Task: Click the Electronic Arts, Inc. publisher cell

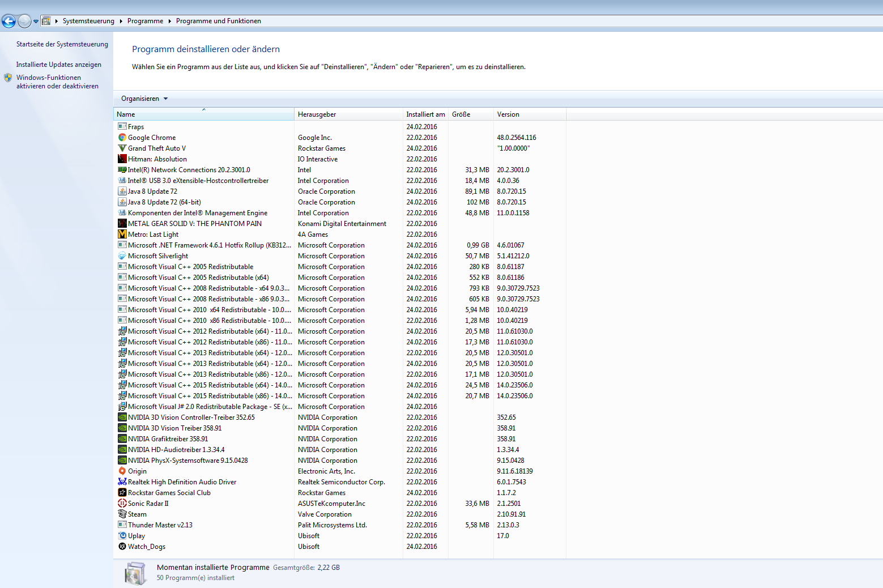Action: [x=326, y=471]
